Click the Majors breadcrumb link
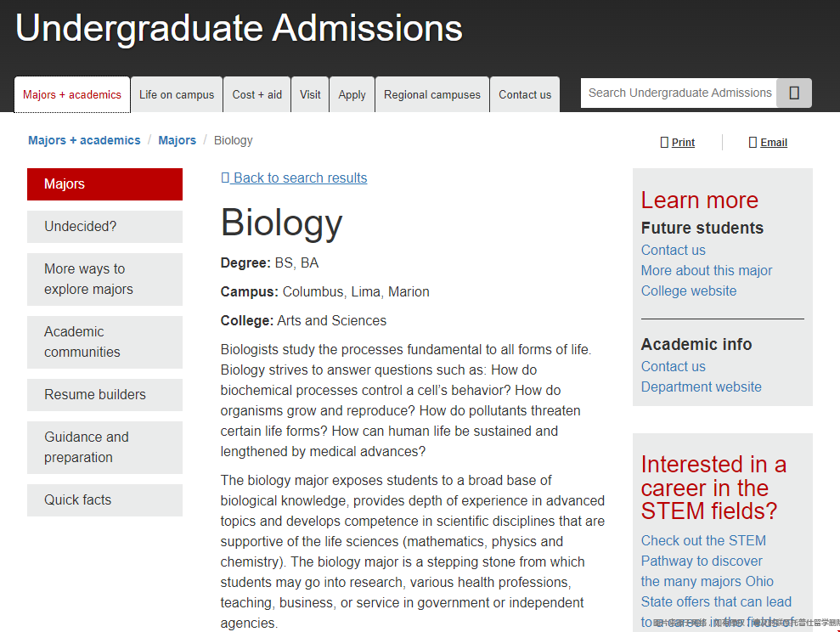840x632 pixels. [x=177, y=140]
